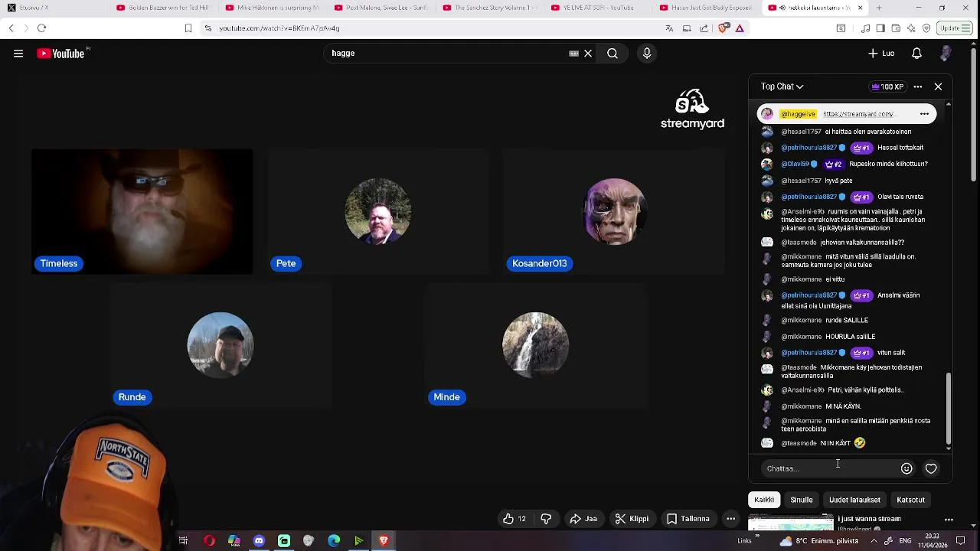Click @petrihourula8827 in 'Hessel tottakait' message
The height and width of the screenshot is (551, 980).
(x=808, y=148)
